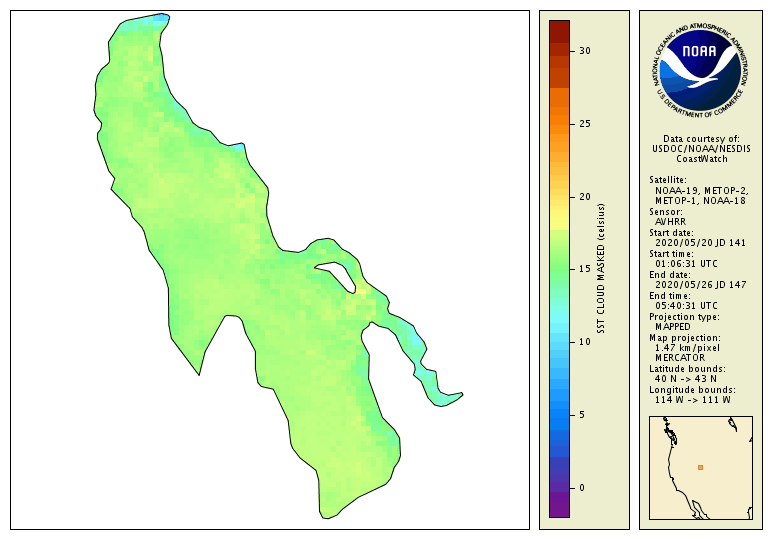Click the 'Start date:' label
Image resolution: width=772 pixels, height=539 pixels.
671,233
